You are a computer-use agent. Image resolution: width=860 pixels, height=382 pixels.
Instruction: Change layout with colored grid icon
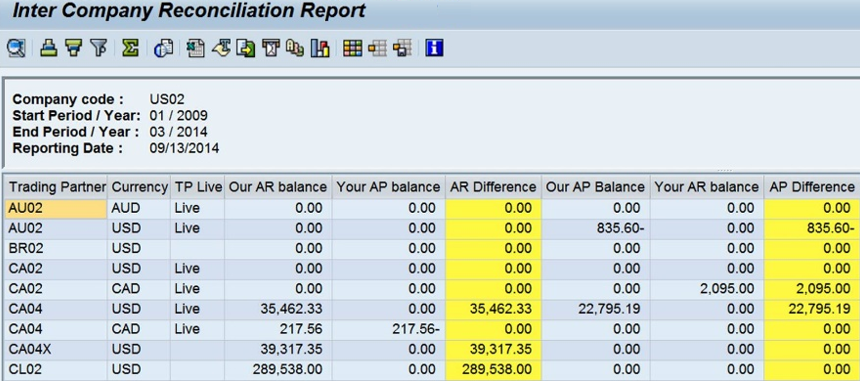[x=353, y=48]
